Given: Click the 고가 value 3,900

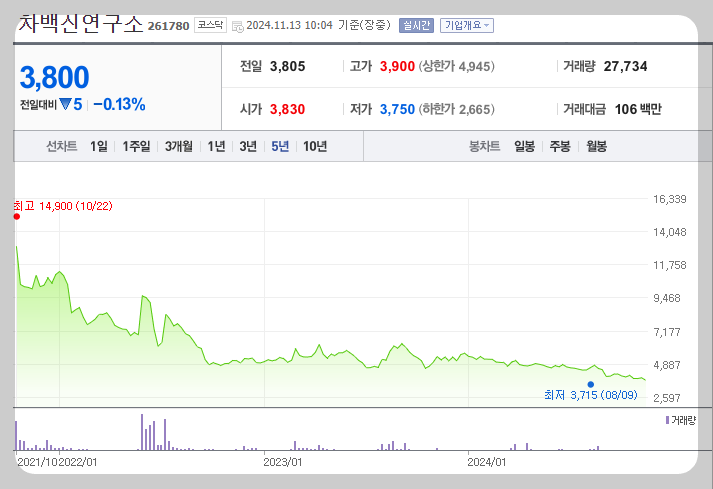Looking at the screenshot, I should (x=397, y=66).
